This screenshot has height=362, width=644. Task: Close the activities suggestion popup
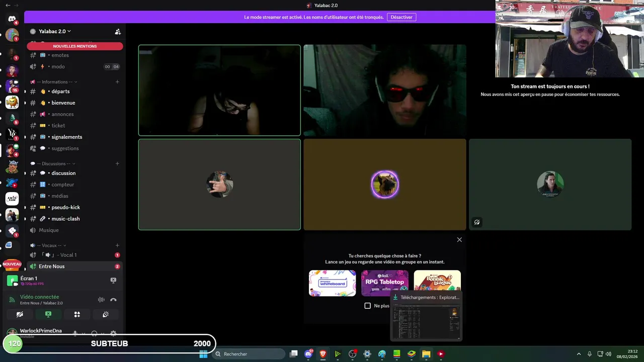pyautogui.click(x=459, y=240)
